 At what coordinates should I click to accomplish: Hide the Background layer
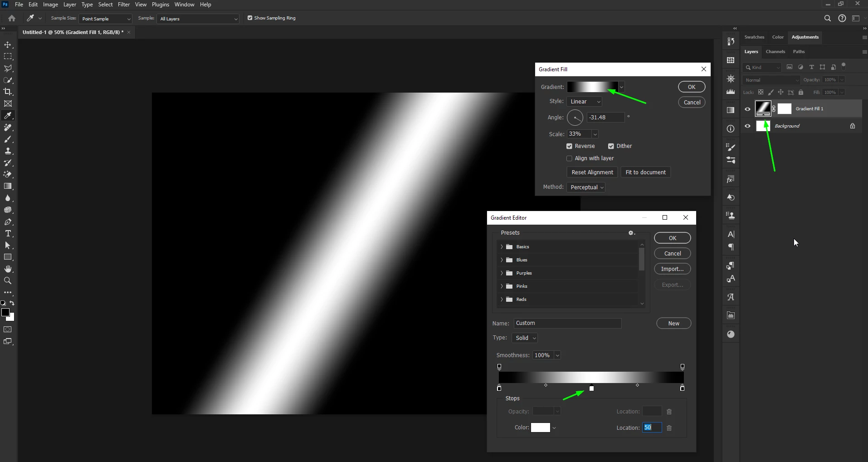tap(747, 126)
